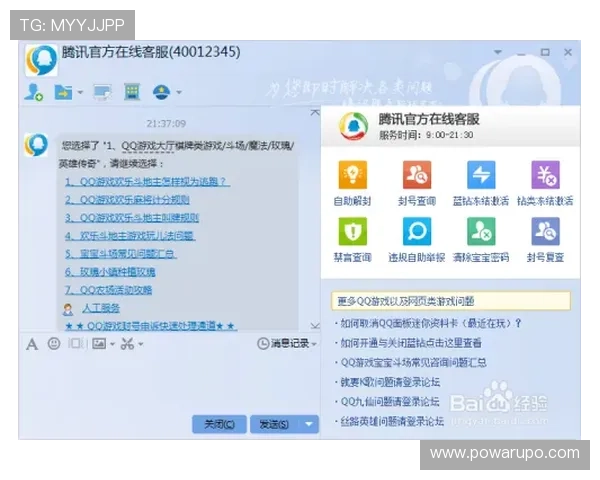Open 就要K歌问题请登录论坛 link
600x480 pixels.
[390, 382]
